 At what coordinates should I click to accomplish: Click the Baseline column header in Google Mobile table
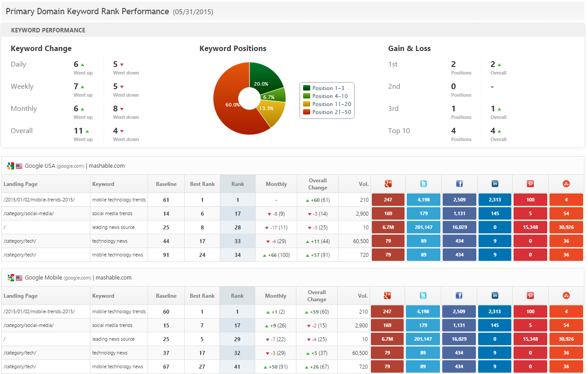click(166, 295)
